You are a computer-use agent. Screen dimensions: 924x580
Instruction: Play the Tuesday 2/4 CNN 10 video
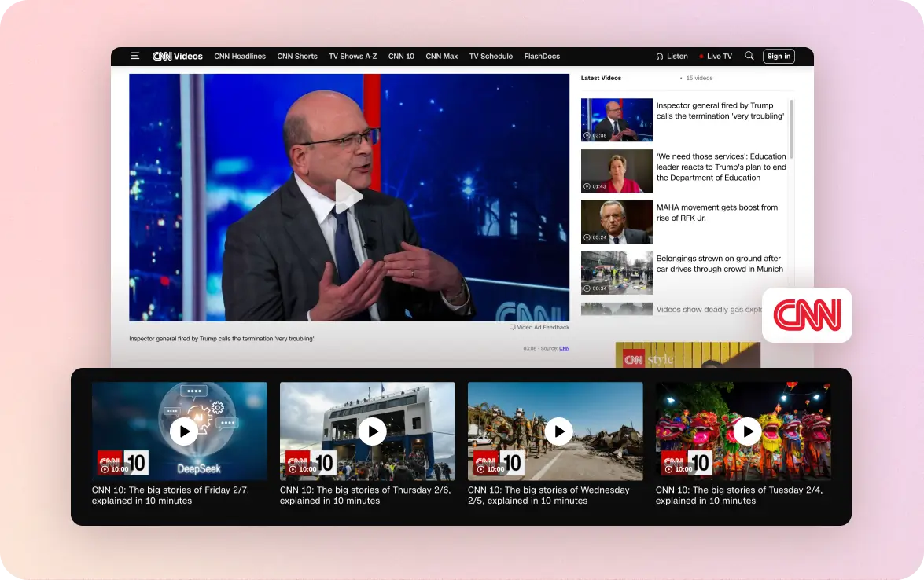(747, 431)
